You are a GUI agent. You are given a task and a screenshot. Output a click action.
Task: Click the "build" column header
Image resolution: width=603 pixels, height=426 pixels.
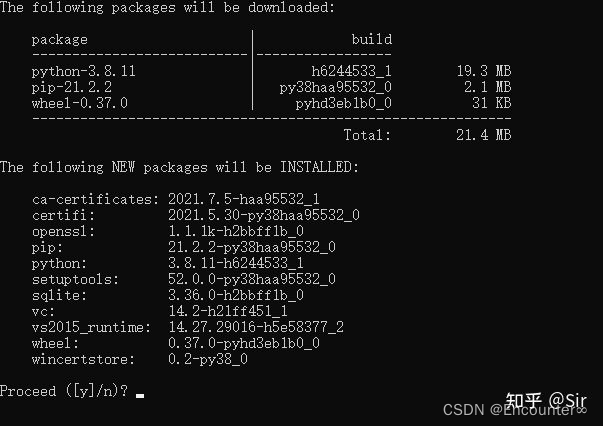click(371, 40)
